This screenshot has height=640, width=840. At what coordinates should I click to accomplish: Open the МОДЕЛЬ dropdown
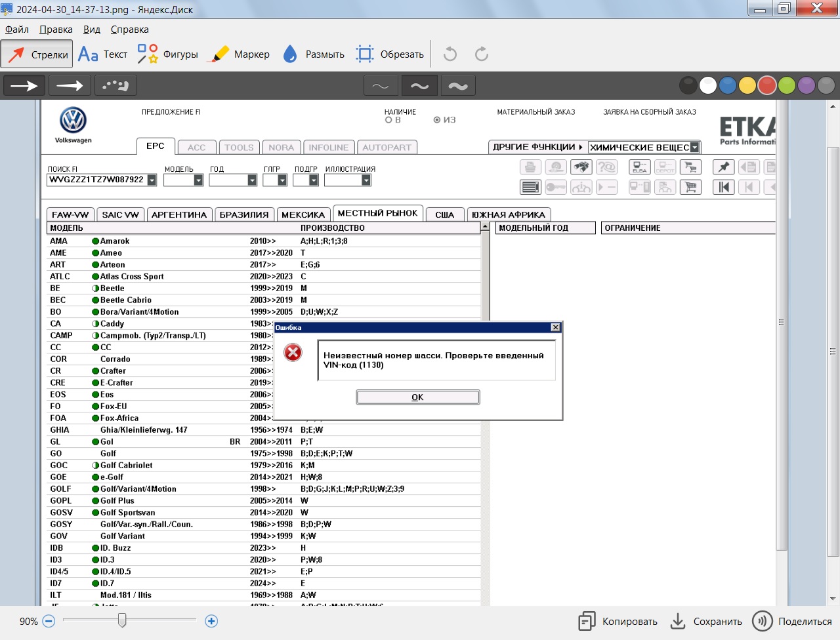tap(198, 180)
